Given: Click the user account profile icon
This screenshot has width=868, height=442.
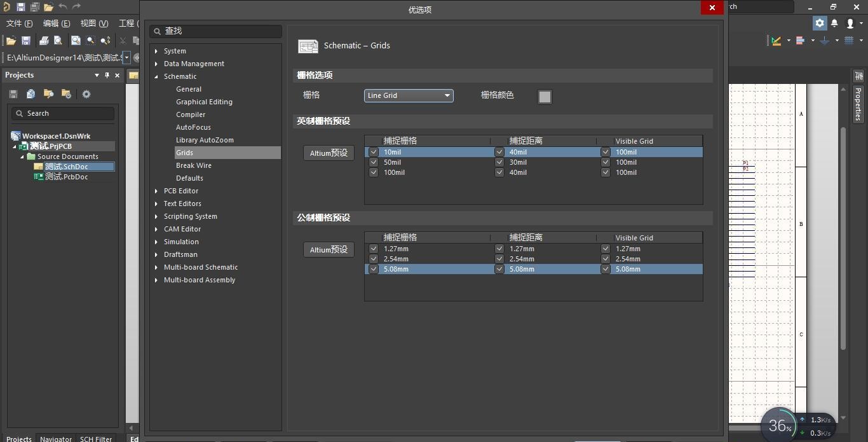Looking at the screenshot, I should coord(850,24).
